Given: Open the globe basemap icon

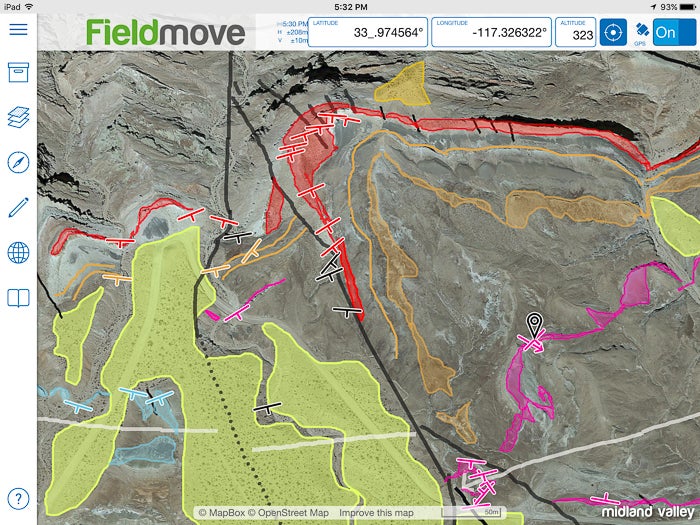Looking at the screenshot, I should (x=17, y=253).
